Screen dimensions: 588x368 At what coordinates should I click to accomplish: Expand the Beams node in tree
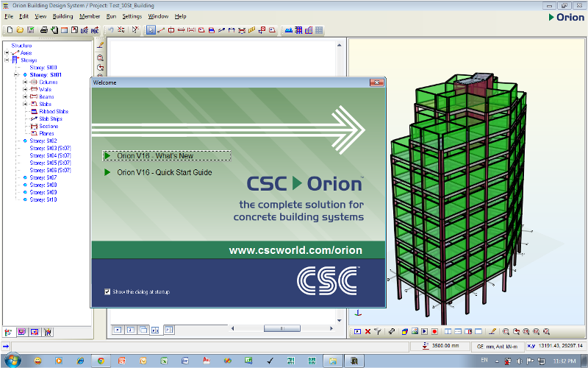[25, 96]
